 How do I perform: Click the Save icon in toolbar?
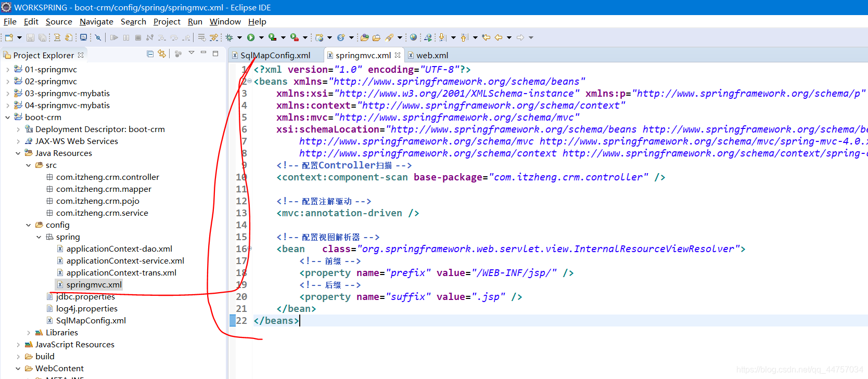(x=30, y=37)
